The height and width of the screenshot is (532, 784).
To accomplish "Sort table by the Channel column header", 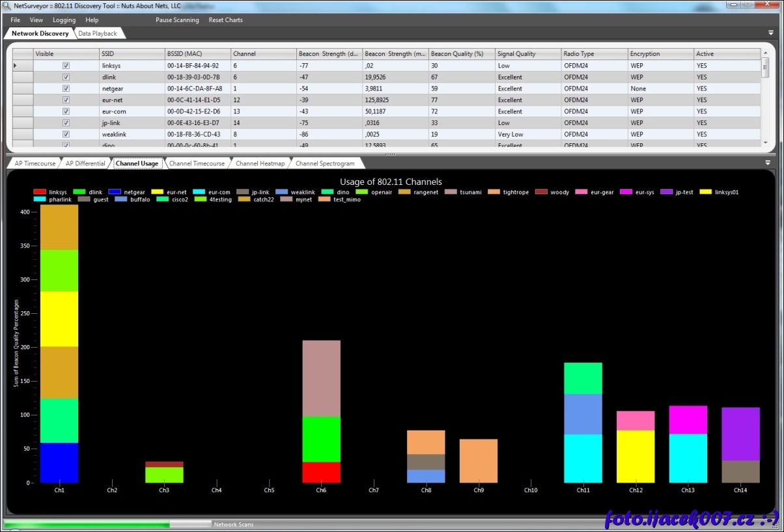I will 262,54.
